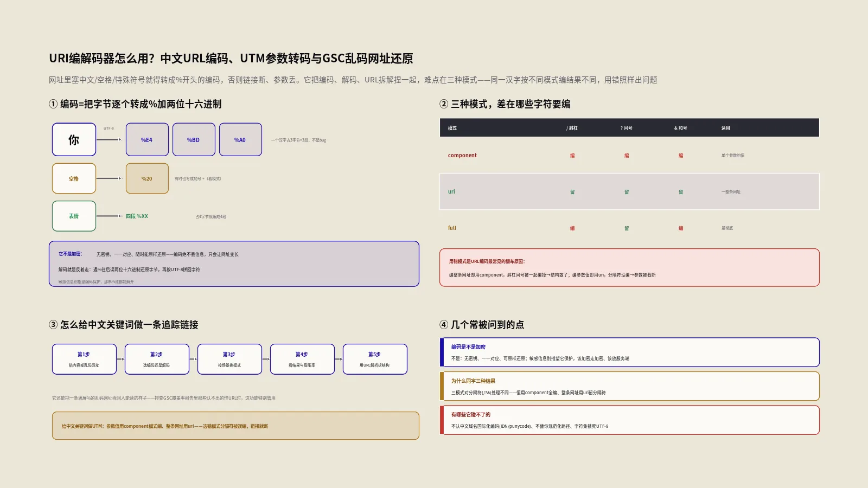Viewport: 868px width, 488px height.
Task: Click "留" under 斜杠 in uri row
Action: (x=572, y=191)
